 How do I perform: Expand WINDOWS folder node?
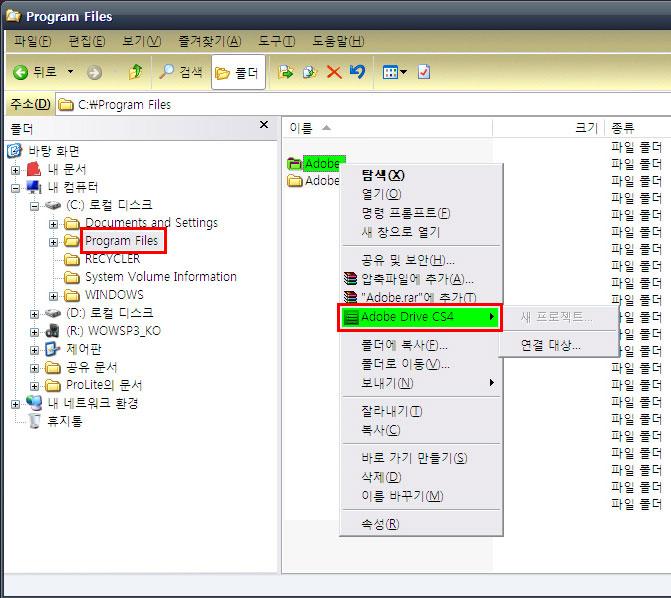coord(53,296)
